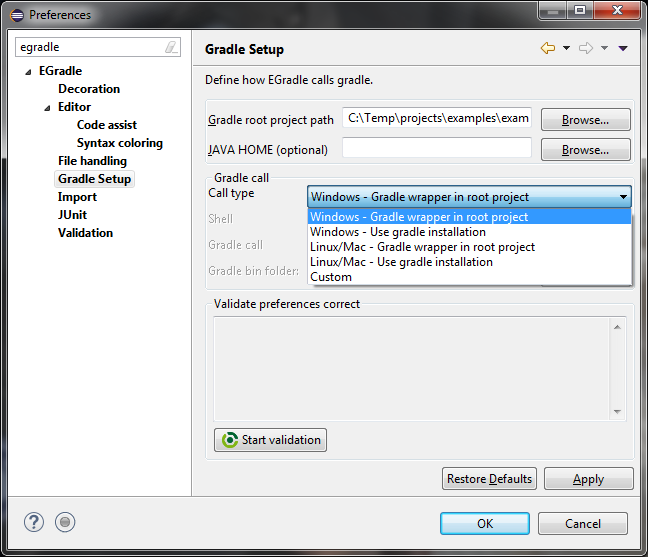Open the File handling preferences page
This screenshot has height=557, width=648.
click(93, 161)
